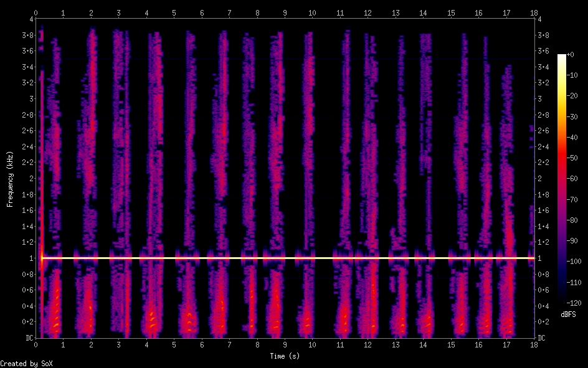Click the 1 kHz label on left frequency axis
Viewport: 588px width, 368px height.
30,258
